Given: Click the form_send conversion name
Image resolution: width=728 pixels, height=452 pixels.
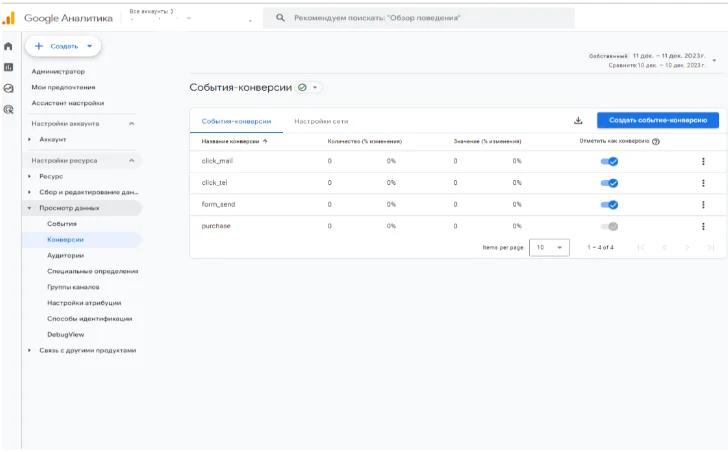Looking at the screenshot, I should (x=218, y=205).
